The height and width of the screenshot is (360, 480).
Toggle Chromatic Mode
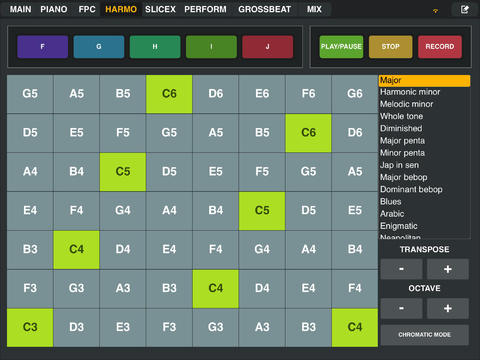[425, 335]
